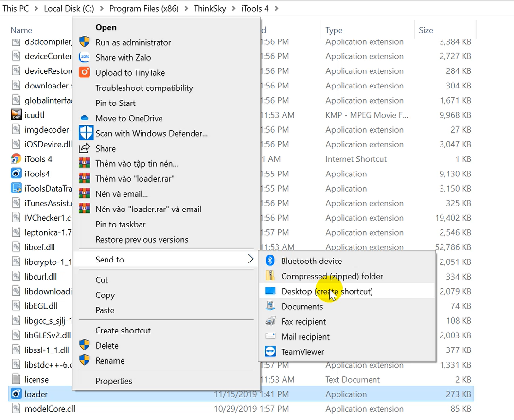Open breadcrumb chevron after iTools 4

277,9
